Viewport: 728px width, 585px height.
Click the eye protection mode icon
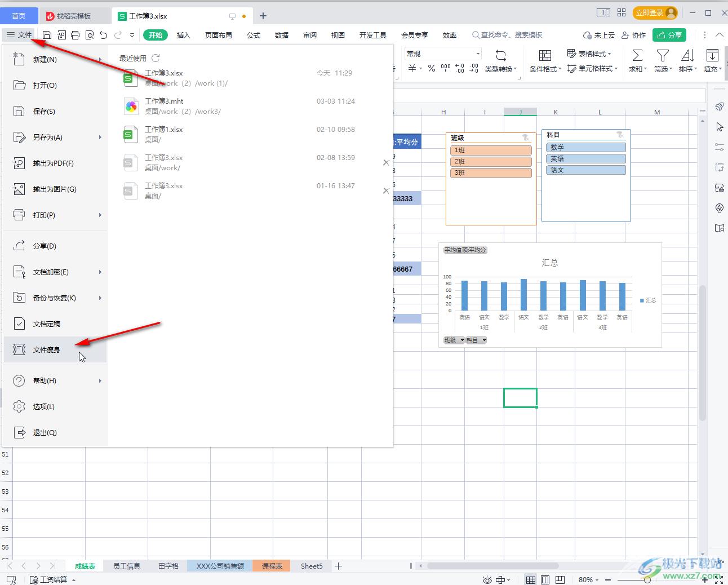(487, 579)
